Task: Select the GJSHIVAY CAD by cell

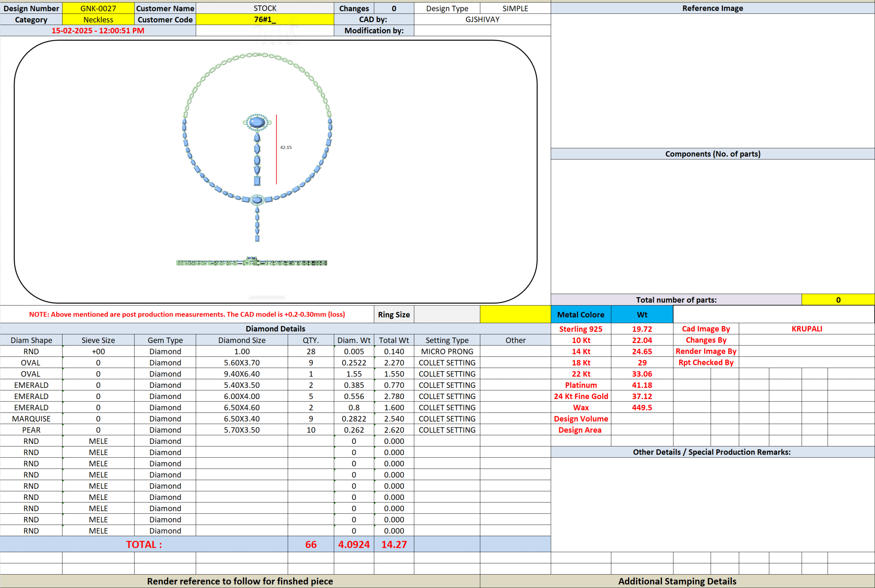Action: [x=482, y=19]
